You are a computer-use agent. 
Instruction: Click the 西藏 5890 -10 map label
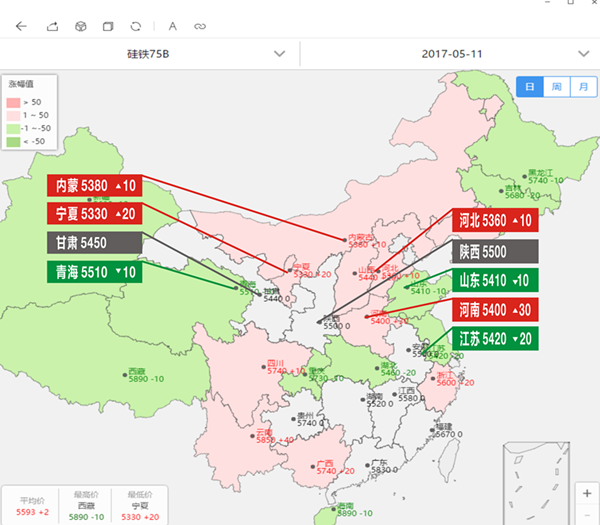pos(146,375)
